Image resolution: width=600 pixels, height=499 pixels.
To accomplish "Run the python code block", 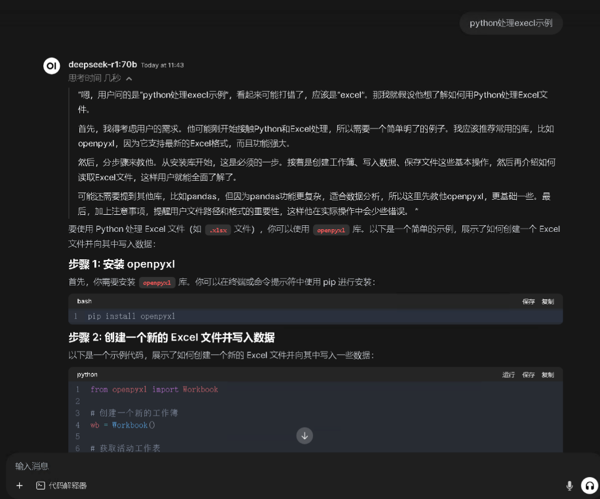I will [x=508, y=374].
